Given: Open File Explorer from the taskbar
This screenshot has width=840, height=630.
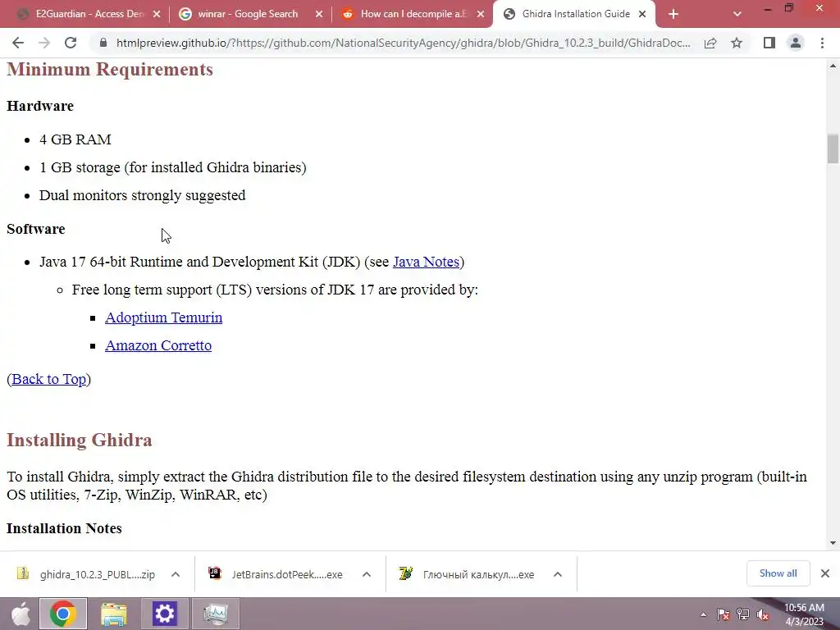Looking at the screenshot, I should click(x=113, y=614).
